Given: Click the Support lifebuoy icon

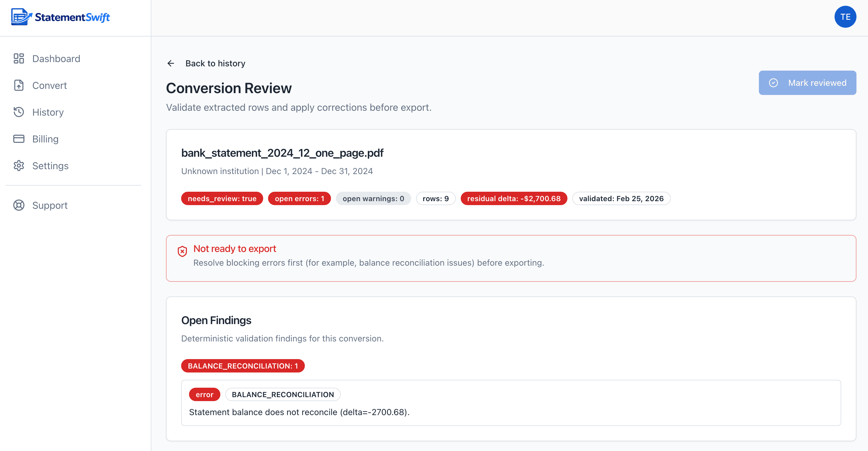Looking at the screenshot, I should point(19,205).
